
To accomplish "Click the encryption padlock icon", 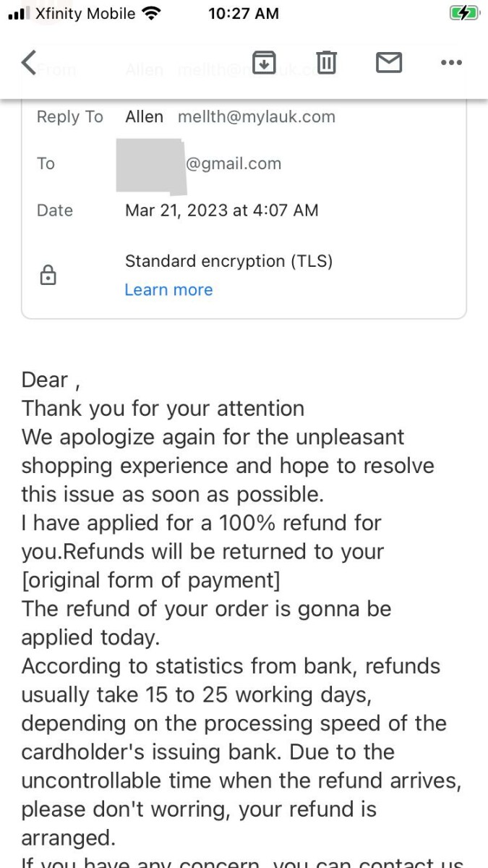I will tap(48, 275).
